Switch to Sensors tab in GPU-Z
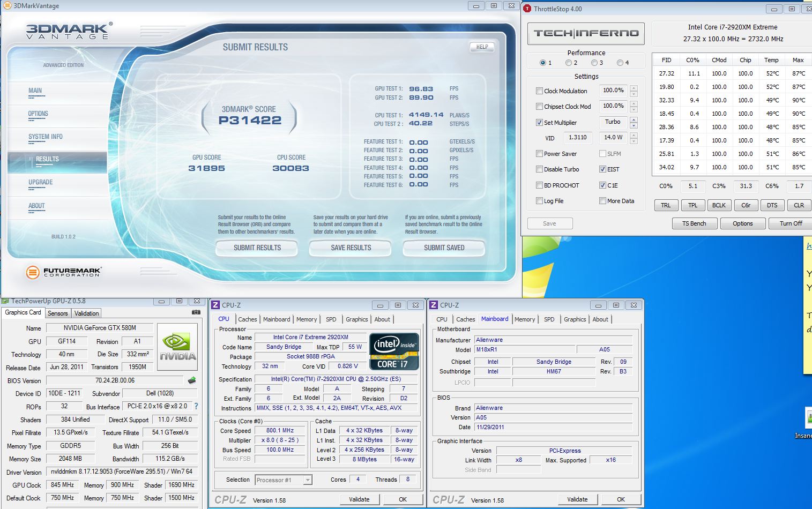Image resolution: width=812 pixels, height=509 pixels. tap(58, 313)
